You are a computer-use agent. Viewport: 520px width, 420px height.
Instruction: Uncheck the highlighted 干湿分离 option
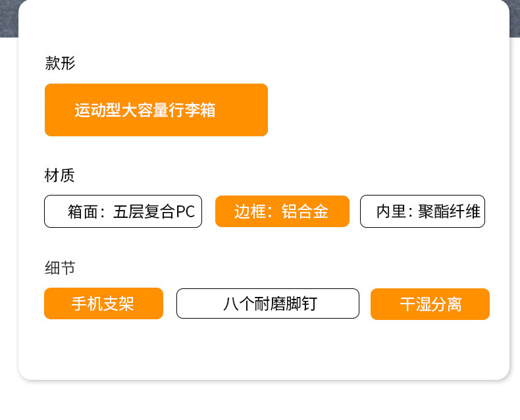click(x=430, y=304)
